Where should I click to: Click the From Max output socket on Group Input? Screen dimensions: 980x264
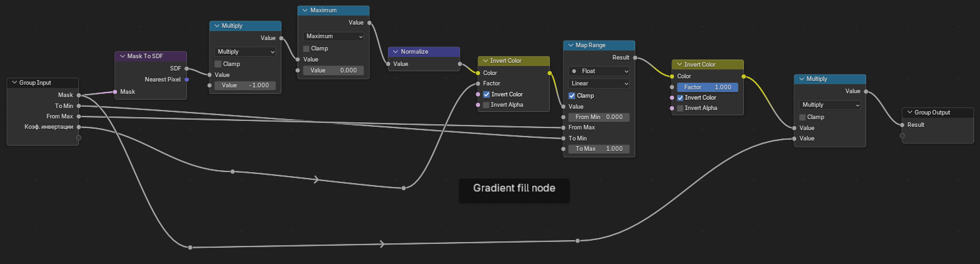click(79, 116)
